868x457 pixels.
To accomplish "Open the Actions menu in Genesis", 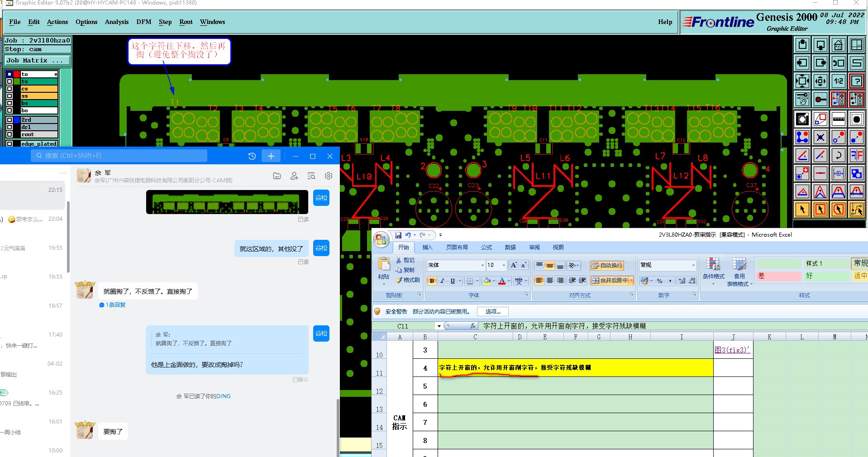I will click(x=57, y=22).
